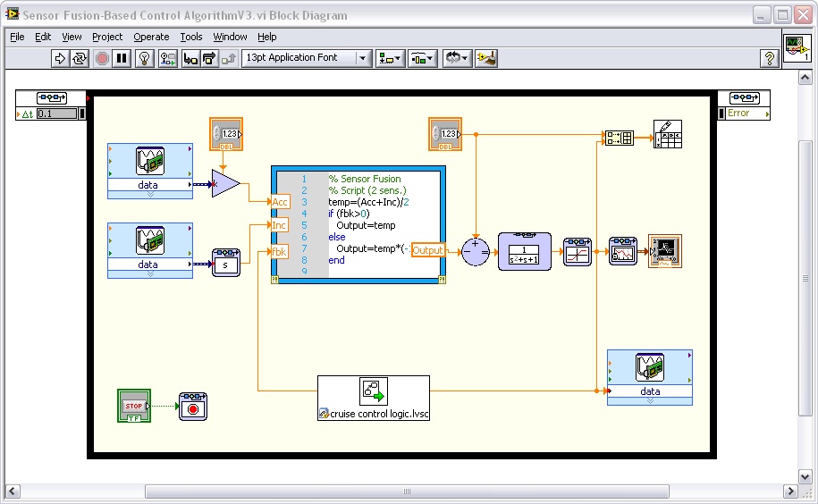
Task: Click the STOP boolean control terminal
Action: [x=134, y=406]
